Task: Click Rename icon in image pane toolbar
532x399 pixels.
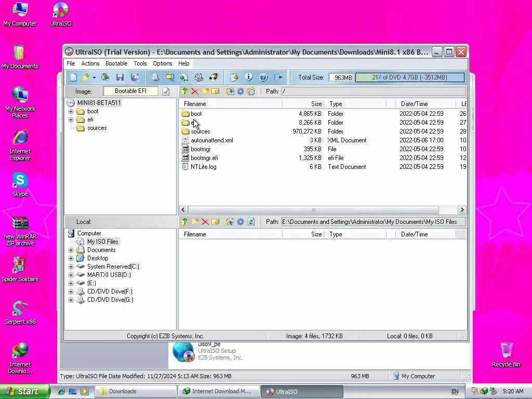Action: tap(216, 91)
